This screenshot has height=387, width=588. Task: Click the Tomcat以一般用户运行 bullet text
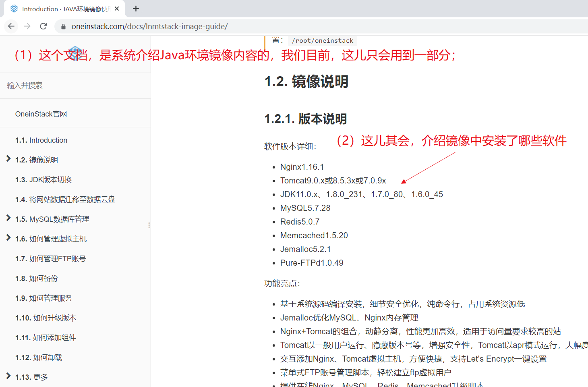434,345
